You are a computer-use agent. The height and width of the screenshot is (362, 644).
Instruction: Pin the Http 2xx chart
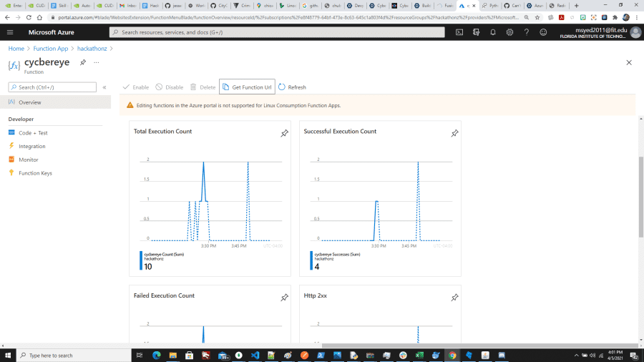click(454, 298)
